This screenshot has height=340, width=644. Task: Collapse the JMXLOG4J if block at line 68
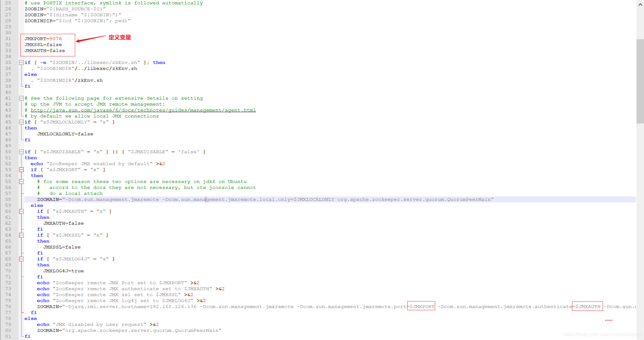click(x=21, y=259)
